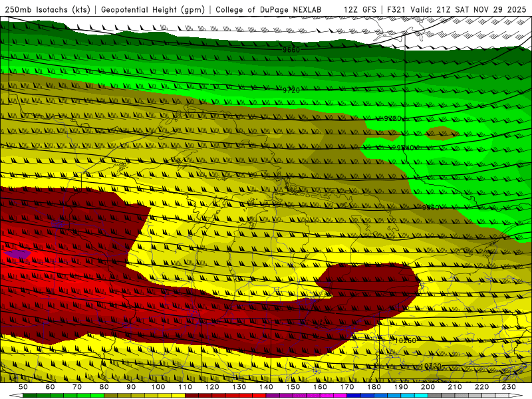Click the dark blue swatch starting at 170

point(354,396)
